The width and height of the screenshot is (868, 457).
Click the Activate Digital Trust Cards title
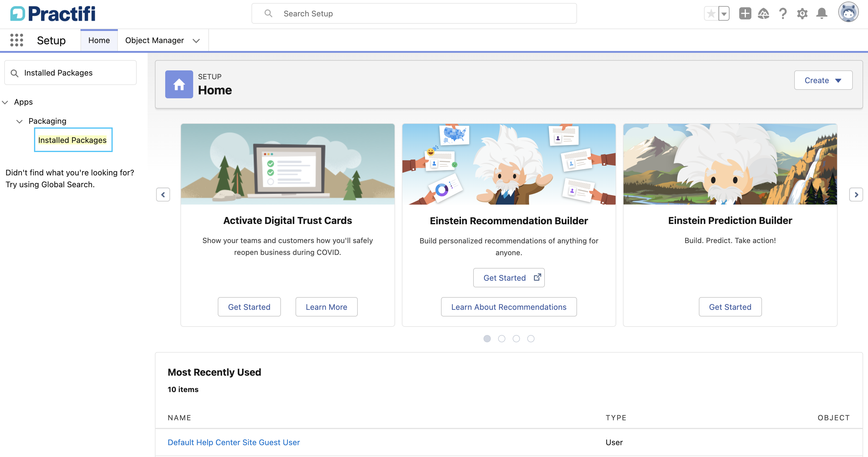click(287, 220)
